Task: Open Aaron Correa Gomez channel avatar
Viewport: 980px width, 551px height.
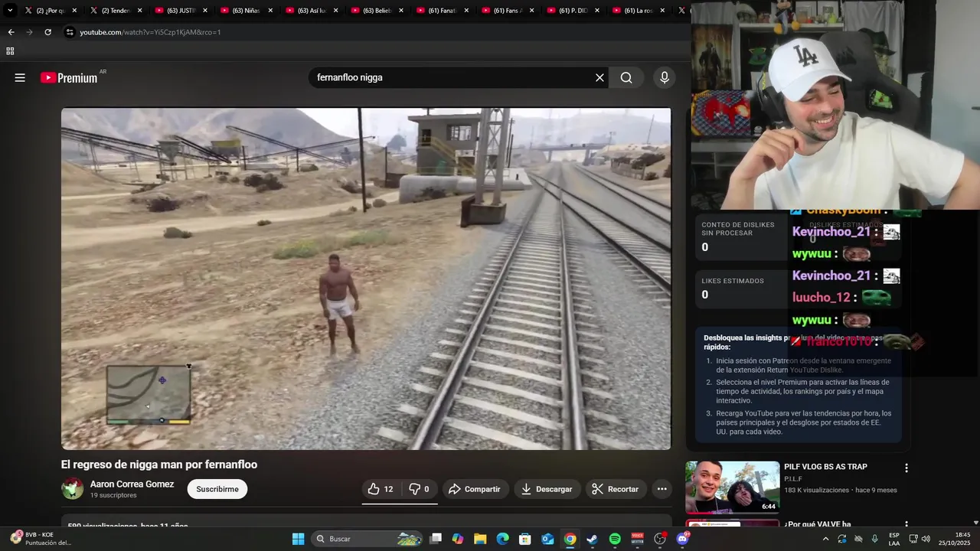Action: click(73, 488)
